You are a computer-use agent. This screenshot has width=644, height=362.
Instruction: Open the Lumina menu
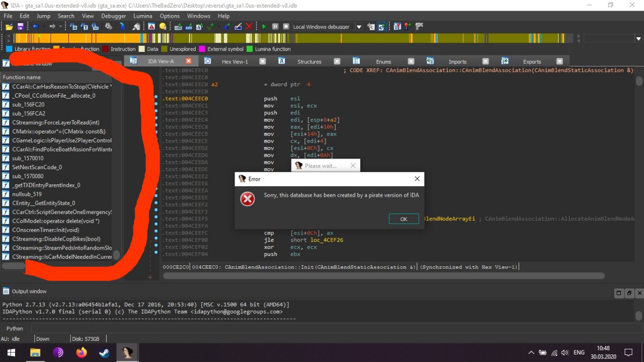coord(143,16)
